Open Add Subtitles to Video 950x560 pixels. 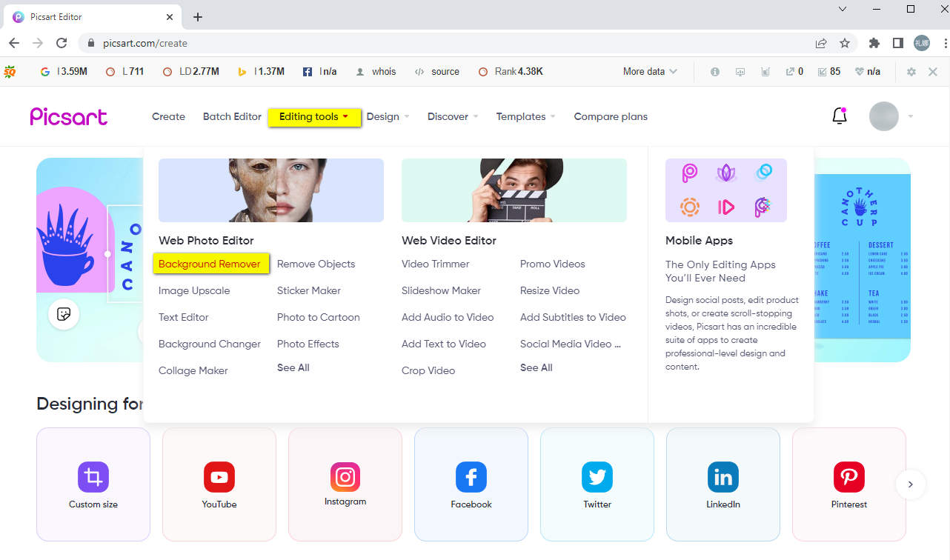click(x=573, y=317)
